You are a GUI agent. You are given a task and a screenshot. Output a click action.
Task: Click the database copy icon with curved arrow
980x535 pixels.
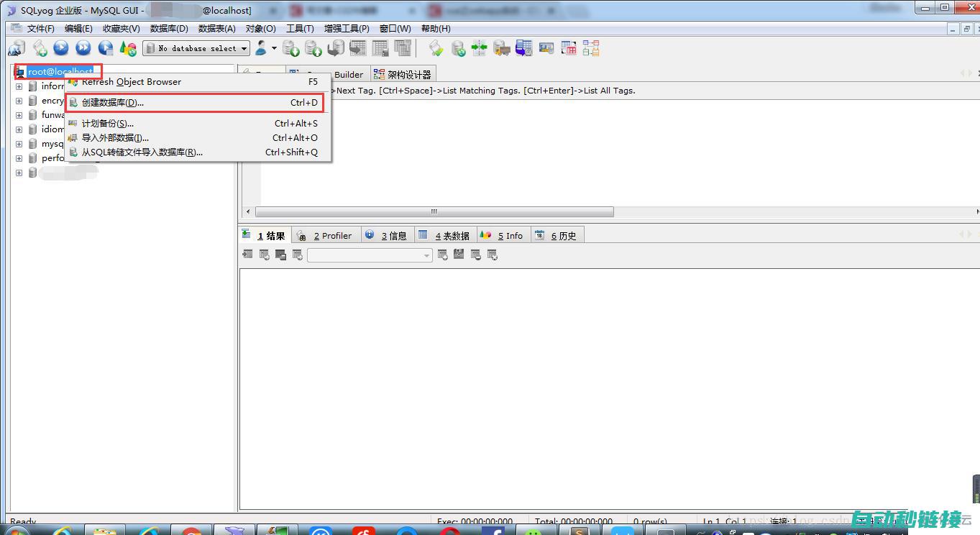336,48
